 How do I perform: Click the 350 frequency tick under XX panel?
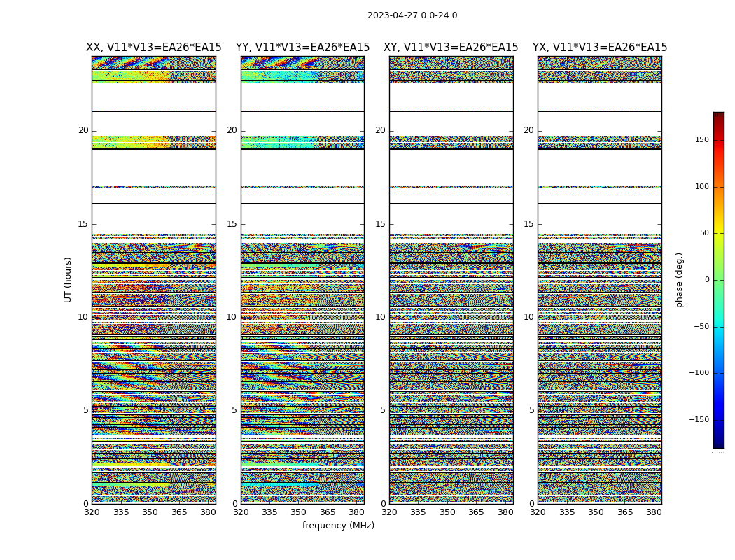point(150,512)
